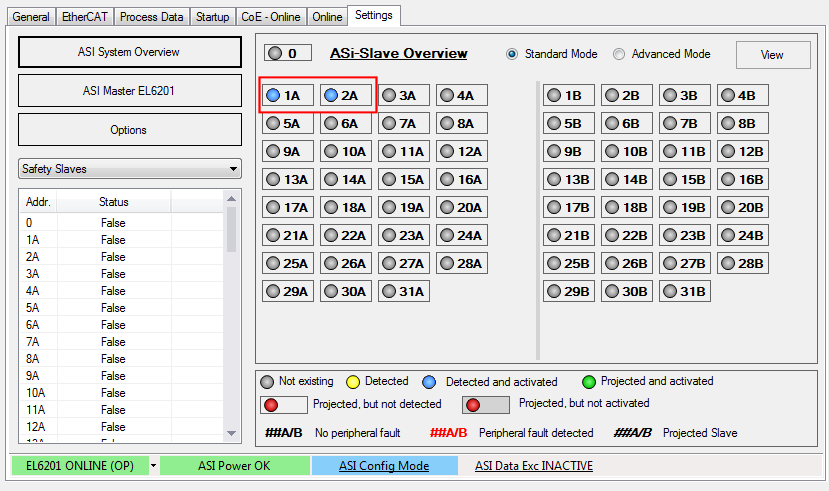Image resolution: width=829 pixels, height=491 pixels.
Task: Open dropdown arrow beside EL6201 ONLINE (OP)
Action: pos(153,466)
